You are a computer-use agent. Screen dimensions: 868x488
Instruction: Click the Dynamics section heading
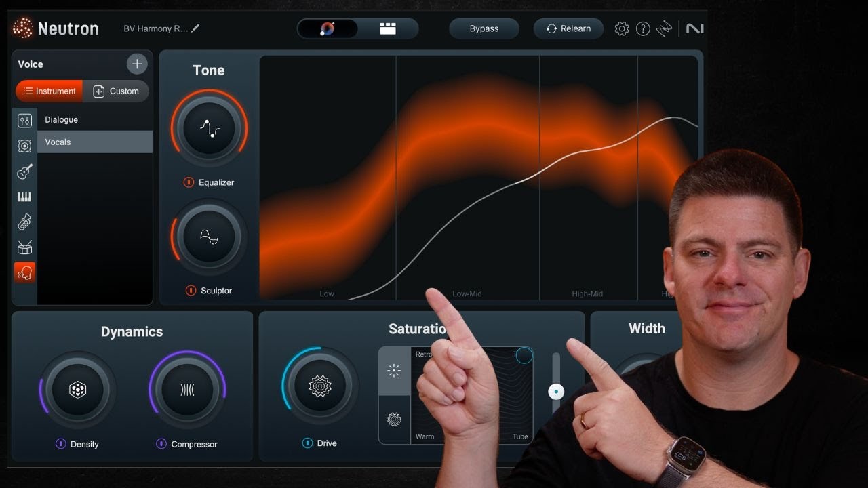point(132,331)
